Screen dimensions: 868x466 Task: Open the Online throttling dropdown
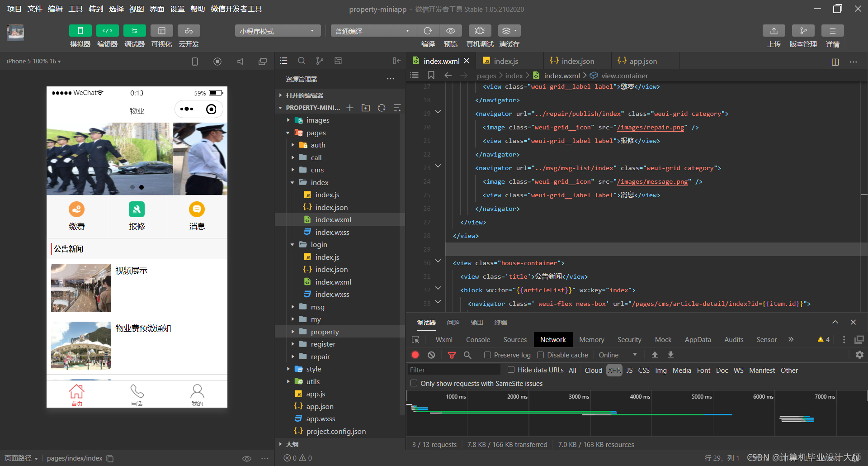tap(618, 355)
